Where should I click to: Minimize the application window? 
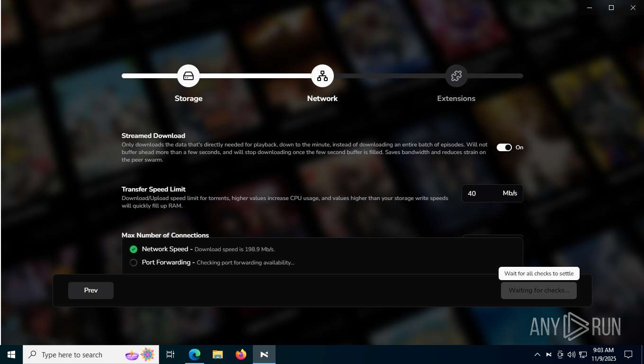pyautogui.click(x=590, y=8)
